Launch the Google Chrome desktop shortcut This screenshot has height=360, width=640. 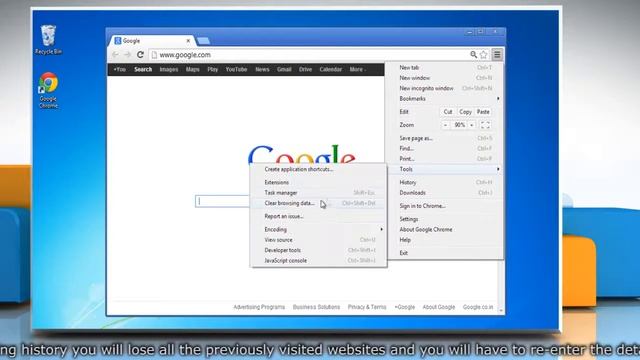point(48,90)
